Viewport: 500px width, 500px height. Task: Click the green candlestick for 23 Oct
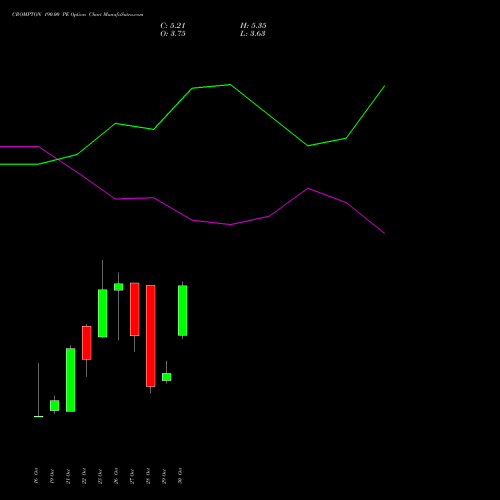tap(103, 313)
